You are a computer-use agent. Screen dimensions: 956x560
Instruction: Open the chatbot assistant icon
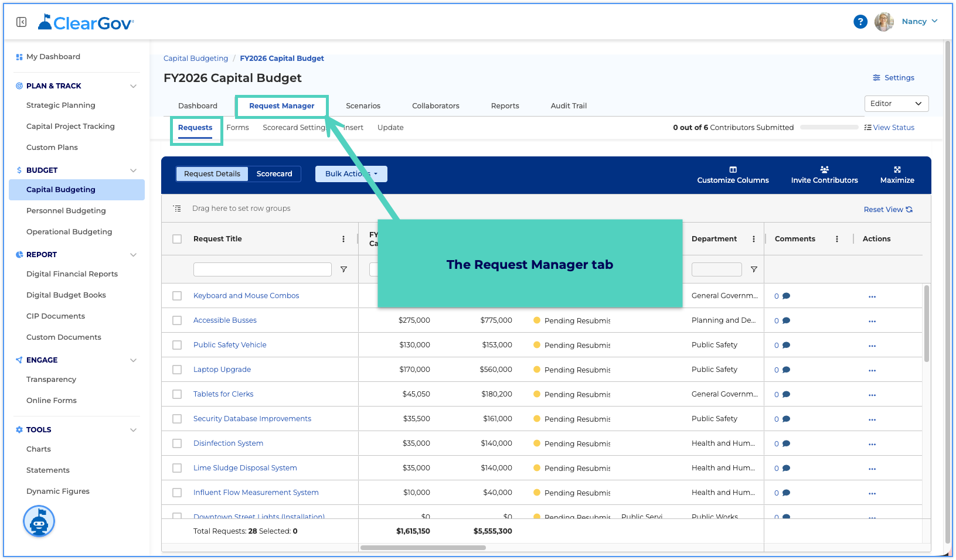coord(39,521)
